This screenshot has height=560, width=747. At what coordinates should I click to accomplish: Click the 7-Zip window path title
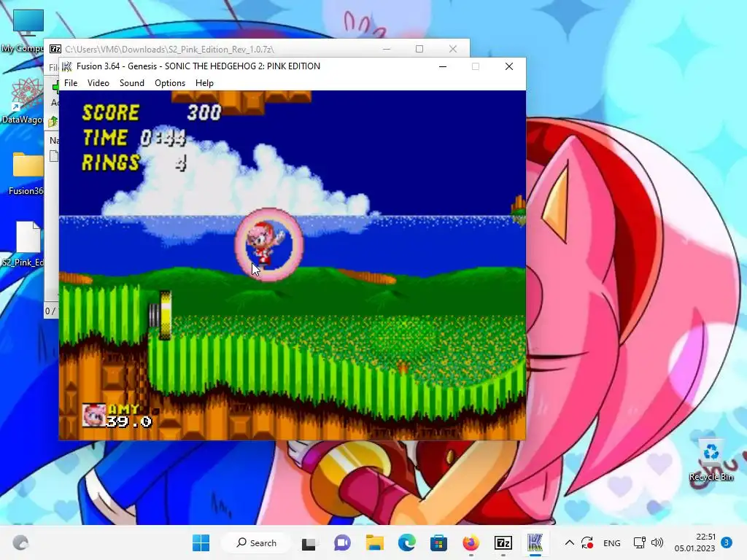(169, 49)
